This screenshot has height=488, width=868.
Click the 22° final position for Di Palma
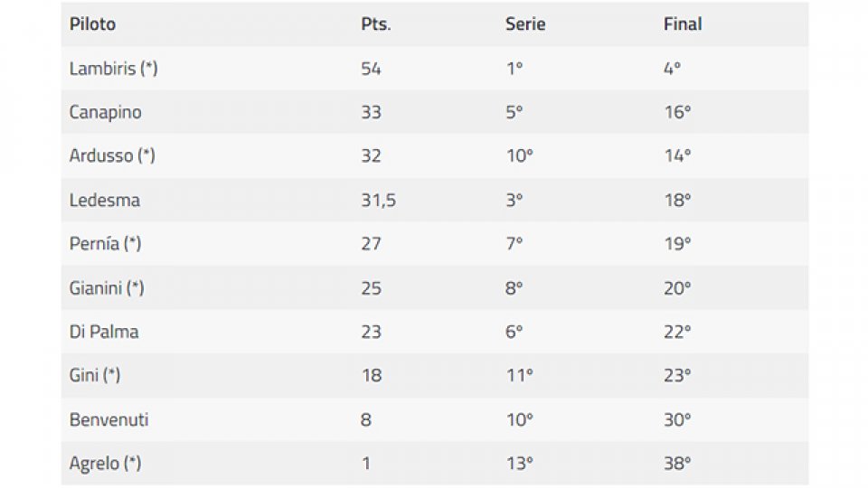coord(677,332)
